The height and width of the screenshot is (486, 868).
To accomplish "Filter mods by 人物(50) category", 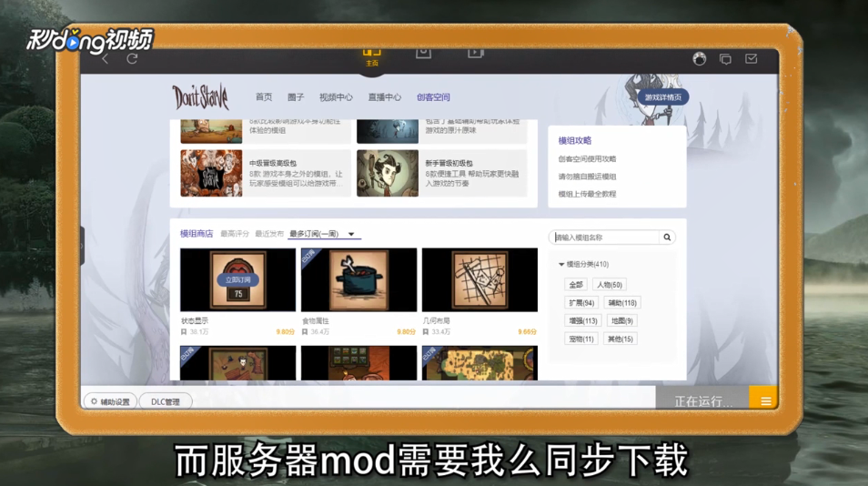I will [609, 285].
